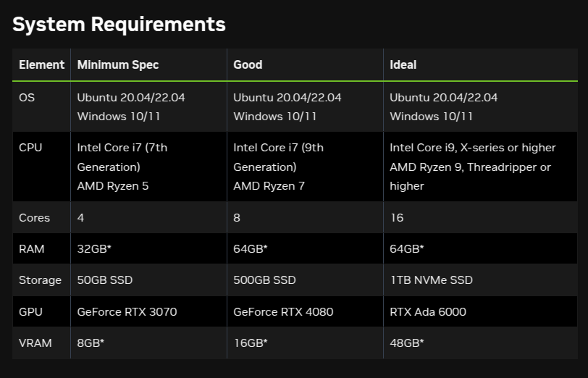Click the 50GB SSD storage value

pos(104,280)
